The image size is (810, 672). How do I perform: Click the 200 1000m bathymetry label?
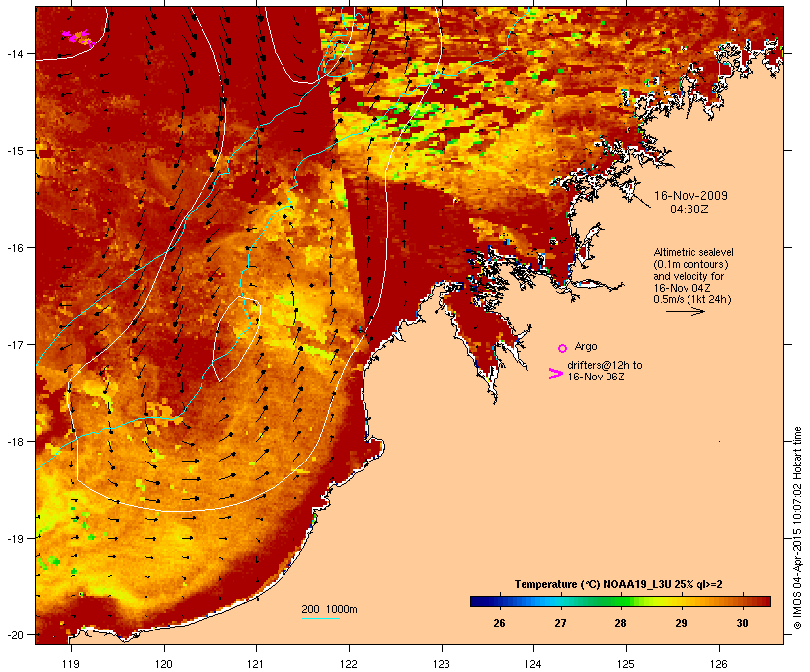[x=329, y=609]
